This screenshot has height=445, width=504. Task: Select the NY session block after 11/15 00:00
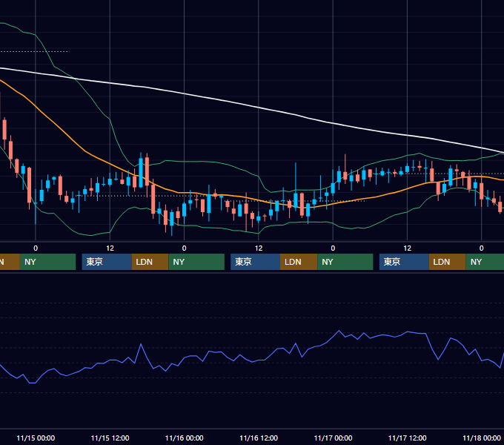click(47, 262)
